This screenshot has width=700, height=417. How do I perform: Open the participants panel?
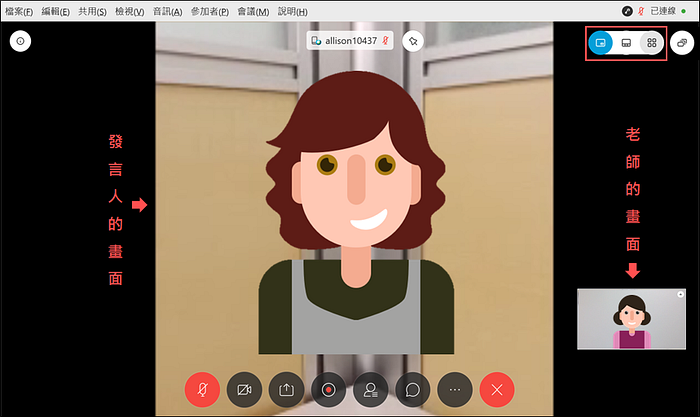371,390
